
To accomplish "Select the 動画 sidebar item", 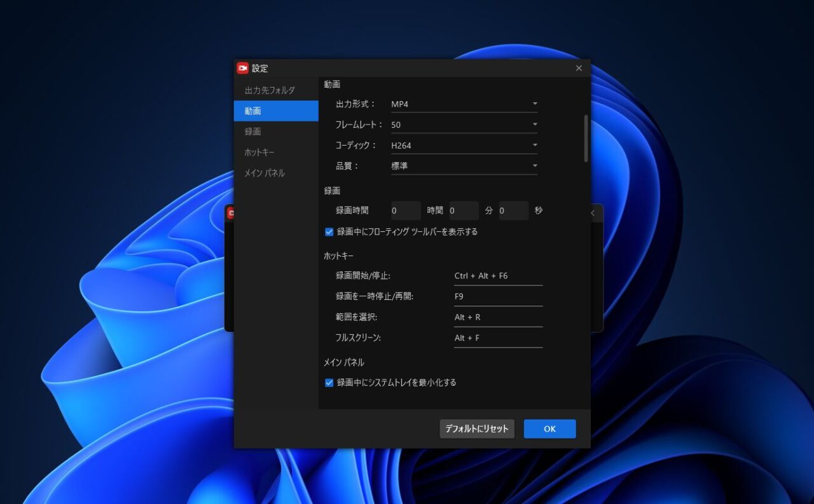I will point(276,111).
